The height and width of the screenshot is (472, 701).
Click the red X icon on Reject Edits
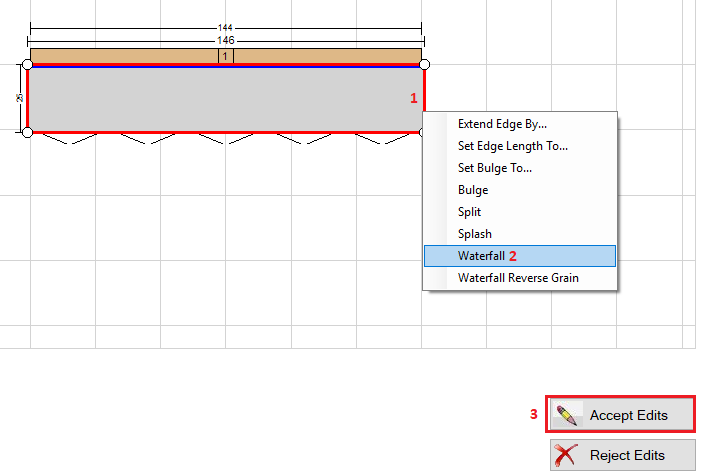(566, 455)
